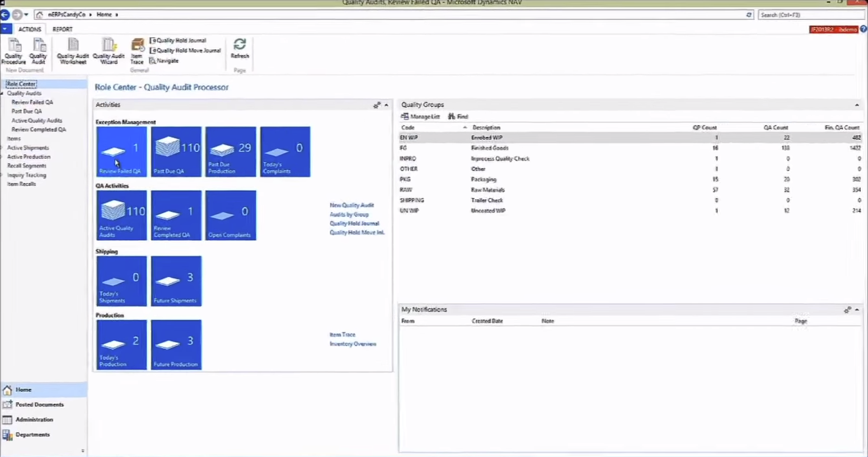Customize the Activities part

click(377, 105)
